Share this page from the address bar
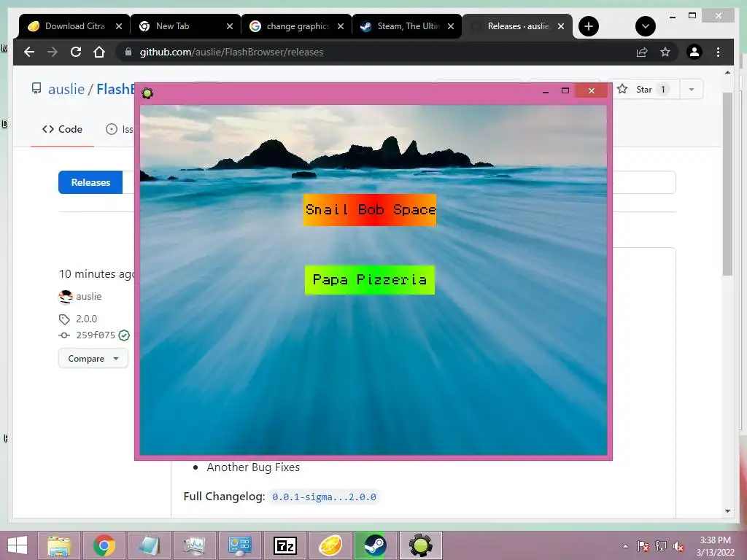This screenshot has height=560, width=747. coord(642,52)
